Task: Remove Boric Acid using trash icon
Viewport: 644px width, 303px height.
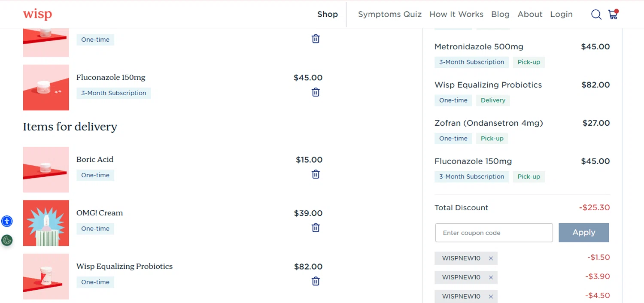Action: pos(316,174)
